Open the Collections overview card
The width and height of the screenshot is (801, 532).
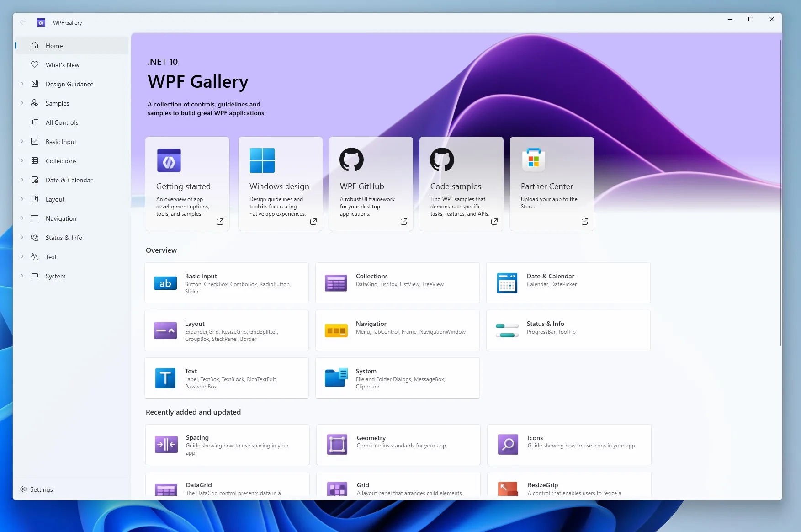click(398, 283)
